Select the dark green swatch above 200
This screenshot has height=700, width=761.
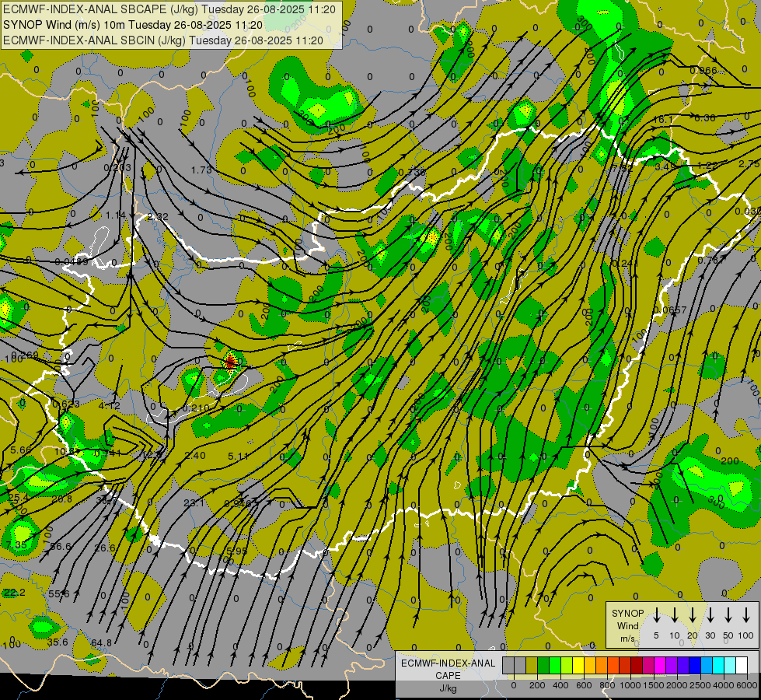click(x=543, y=665)
